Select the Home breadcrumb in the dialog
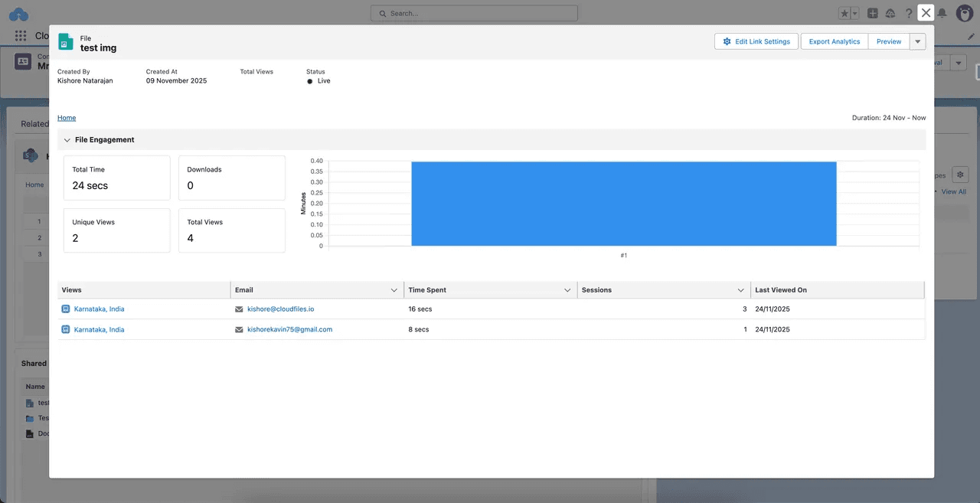The image size is (980, 503). tap(67, 117)
